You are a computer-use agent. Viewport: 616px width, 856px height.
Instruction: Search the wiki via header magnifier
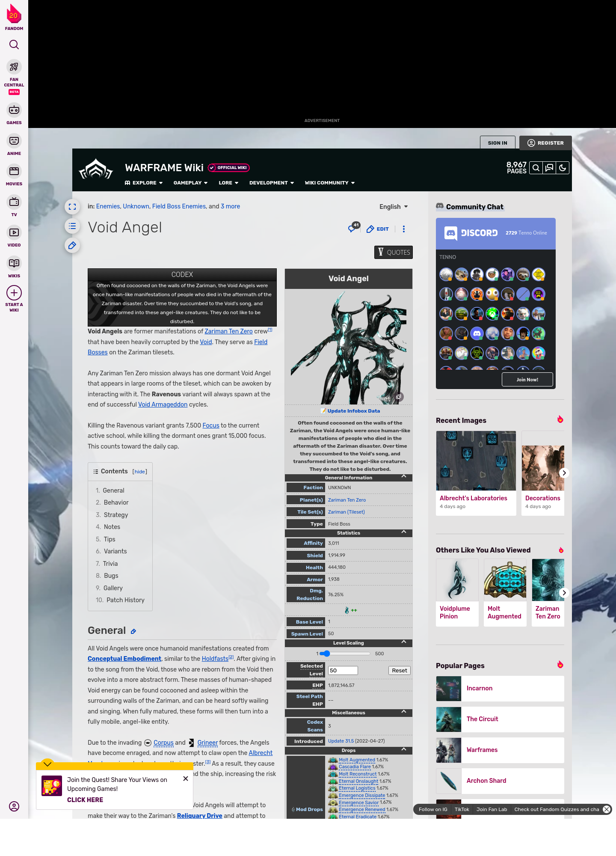pyautogui.click(x=536, y=168)
